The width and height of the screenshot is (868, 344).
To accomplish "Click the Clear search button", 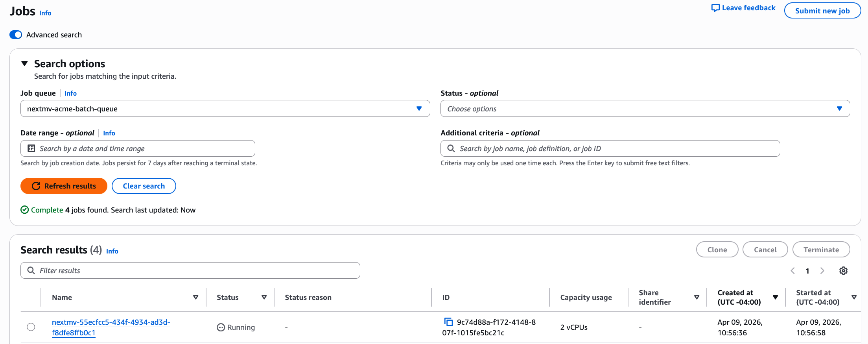I will click(144, 186).
